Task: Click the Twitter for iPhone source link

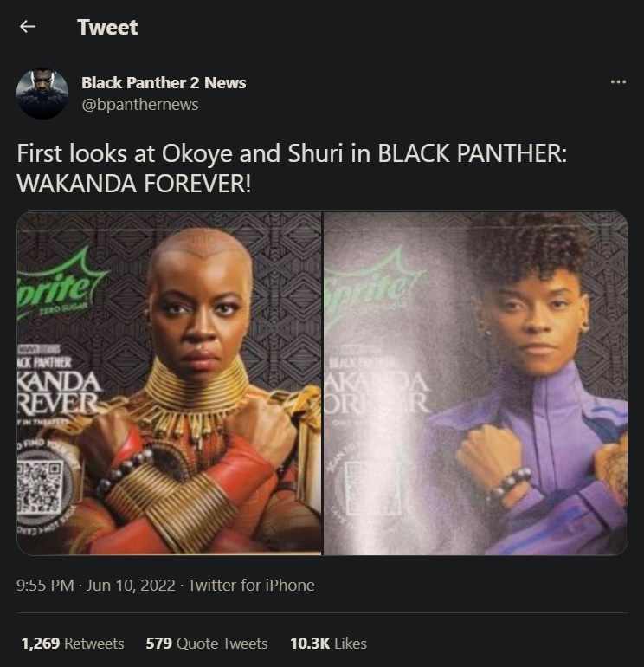Action: point(251,586)
